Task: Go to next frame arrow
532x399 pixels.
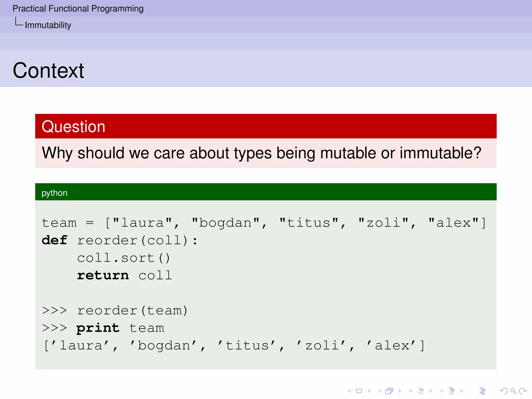Action: click(400, 391)
